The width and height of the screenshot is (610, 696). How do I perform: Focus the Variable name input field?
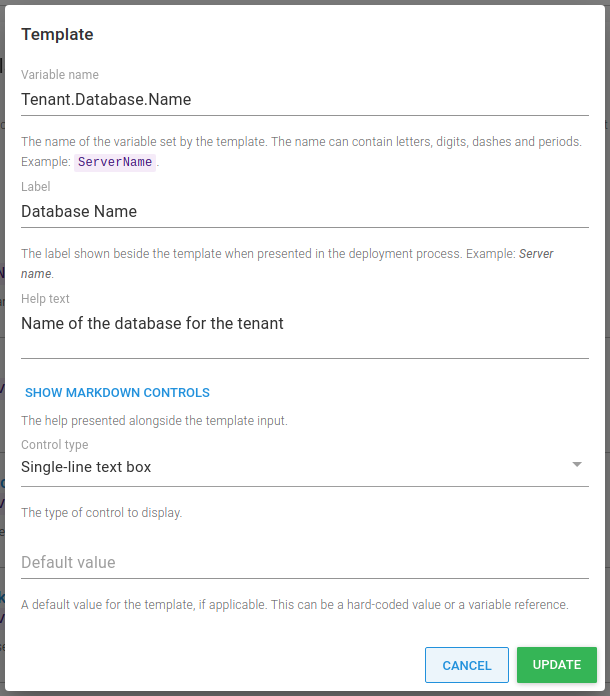[x=304, y=100]
